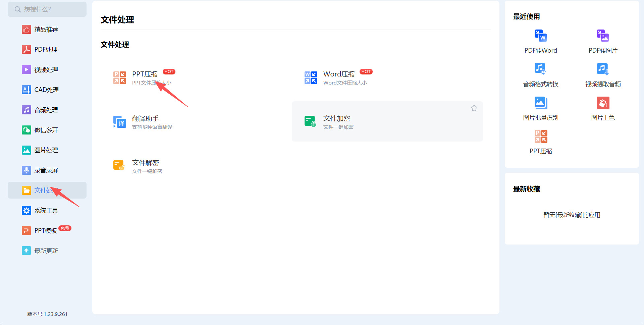Open recent 图片批量识别 label
644x325 pixels.
click(x=541, y=118)
